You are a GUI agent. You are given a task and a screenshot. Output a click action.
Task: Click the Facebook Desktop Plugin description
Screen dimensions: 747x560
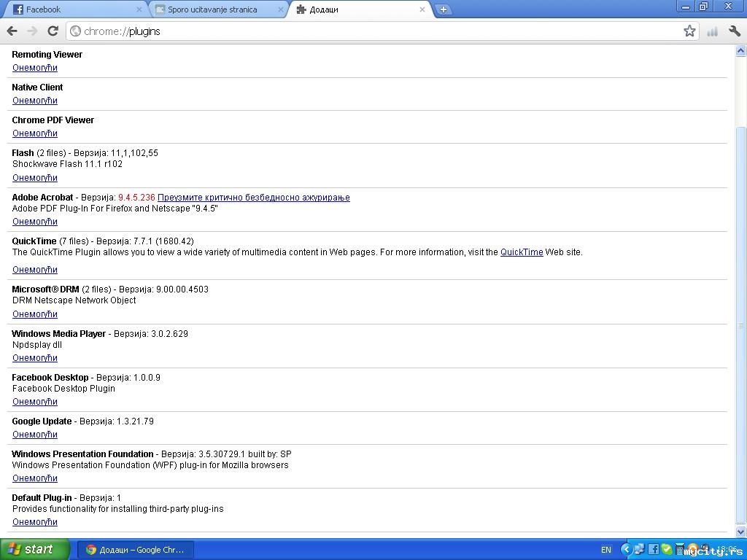click(x=63, y=389)
